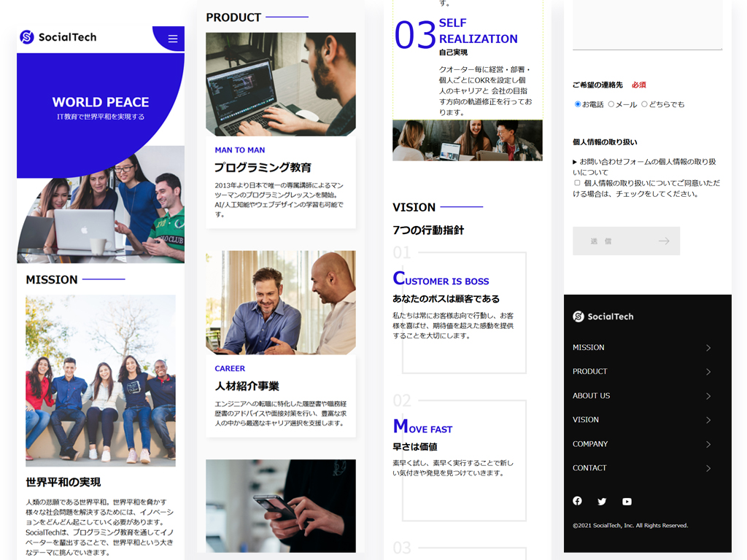The height and width of the screenshot is (560, 747).
Task: Click the arrow icon on the 送信 button
Action: click(x=664, y=241)
